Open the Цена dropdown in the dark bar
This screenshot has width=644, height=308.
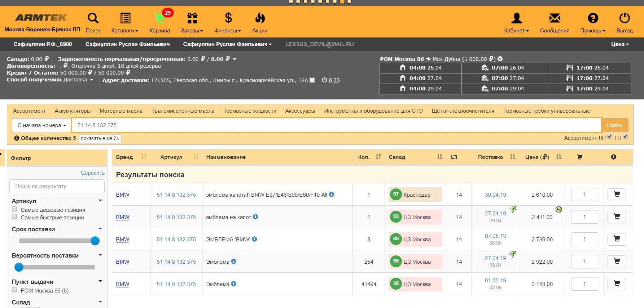[x=620, y=44]
